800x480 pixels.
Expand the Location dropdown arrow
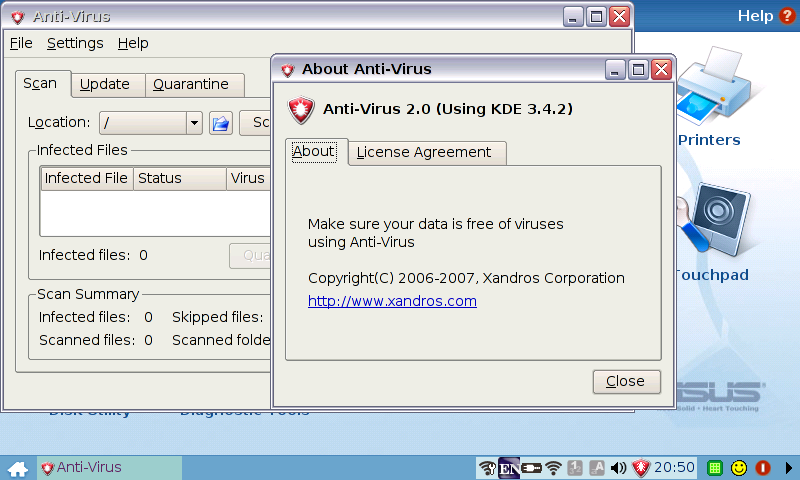pyautogui.click(x=194, y=123)
